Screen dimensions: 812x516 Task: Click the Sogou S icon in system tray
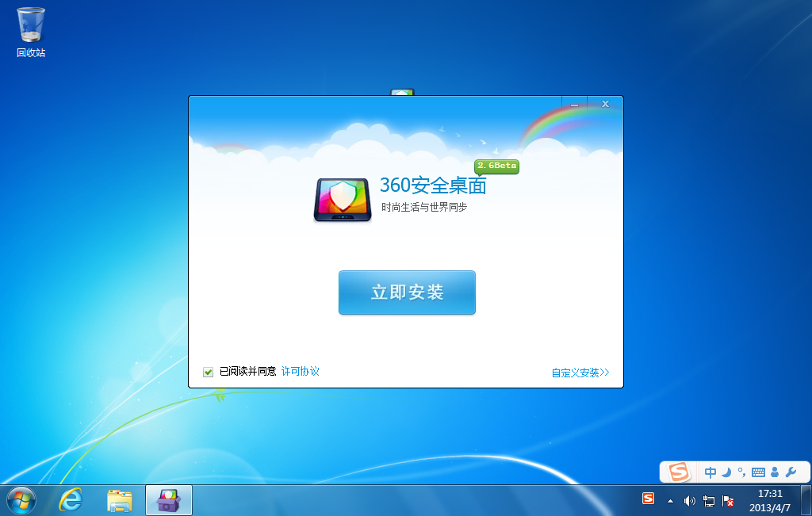click(x=648, y=499)
